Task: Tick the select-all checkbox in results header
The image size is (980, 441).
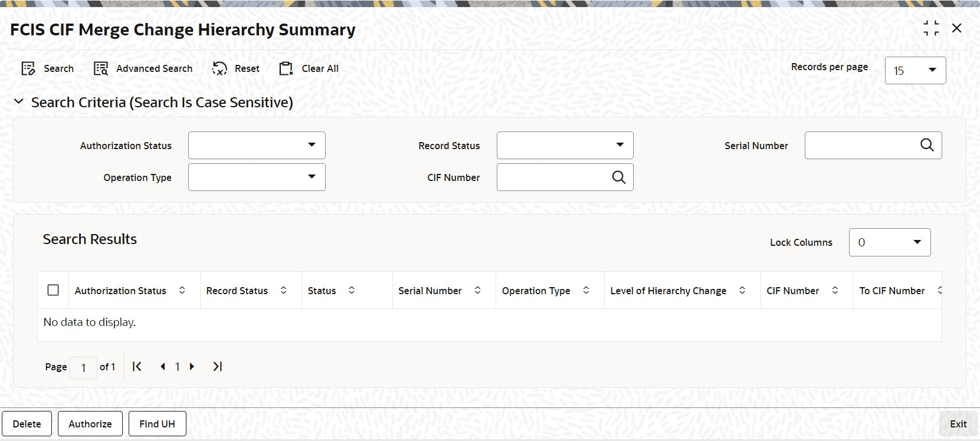Action: (x=53, y=290)
